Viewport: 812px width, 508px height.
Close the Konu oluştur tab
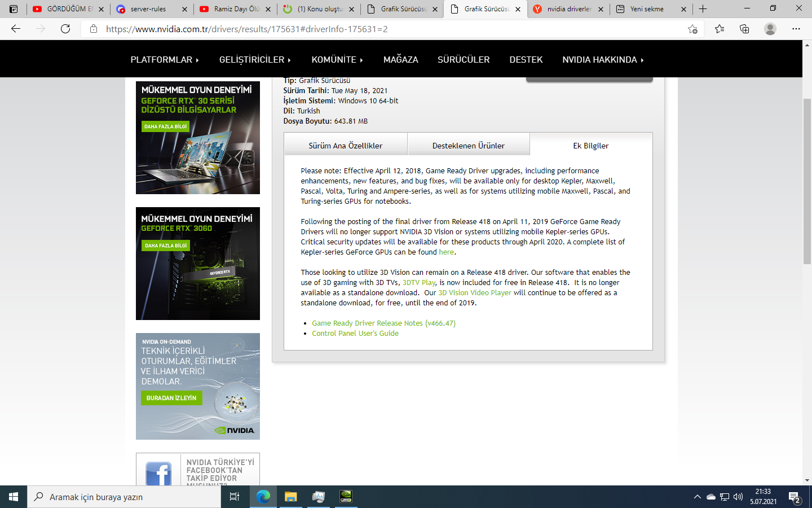(351, 9)
